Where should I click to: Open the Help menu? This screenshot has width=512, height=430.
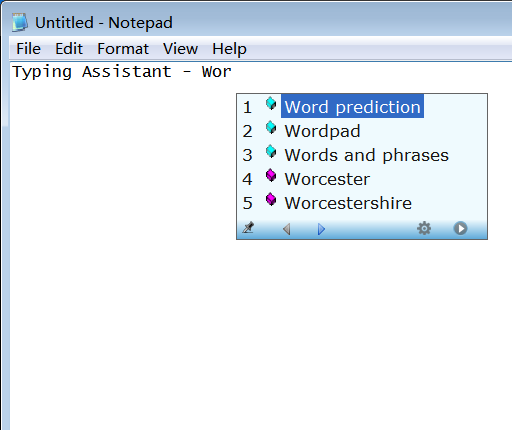[x=229, y=49]
